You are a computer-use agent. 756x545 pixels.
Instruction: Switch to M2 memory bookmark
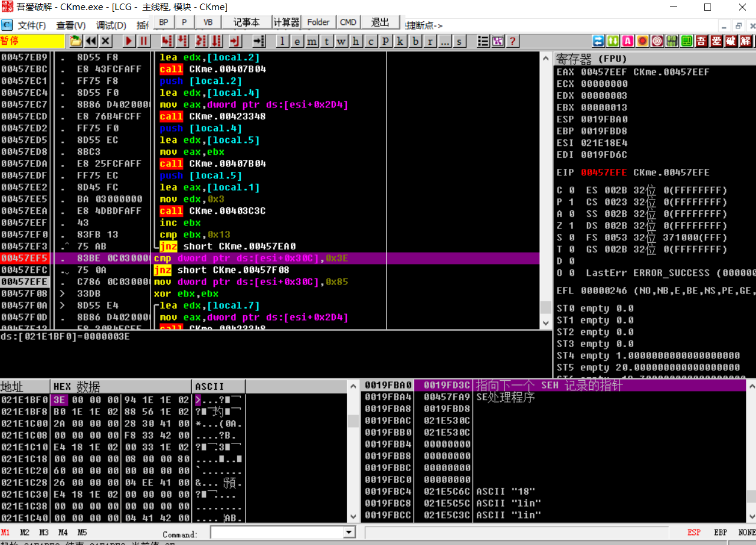click(25, 533)
